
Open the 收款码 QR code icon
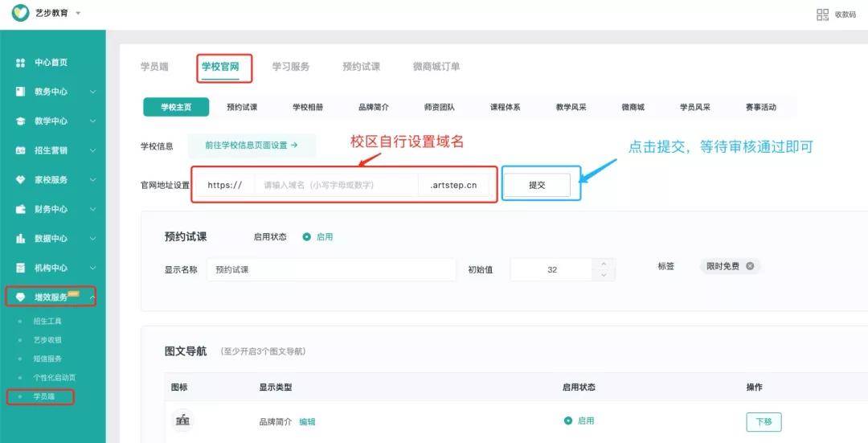click(x=823, y=14)
